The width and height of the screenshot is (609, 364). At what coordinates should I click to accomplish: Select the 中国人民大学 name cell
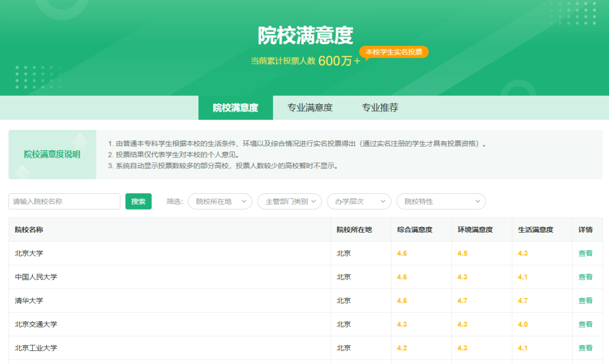tap(170, 277)
